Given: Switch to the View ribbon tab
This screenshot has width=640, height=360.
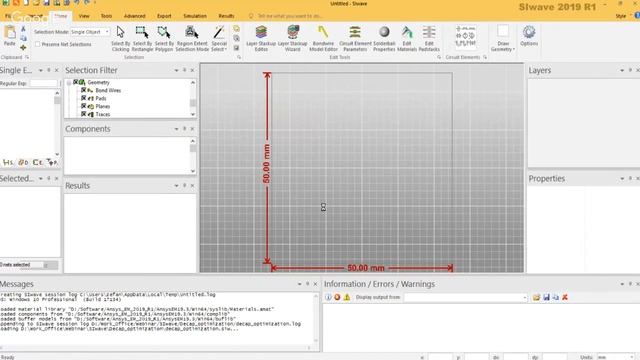Looking at the screenshot, I should coord(84,16).
